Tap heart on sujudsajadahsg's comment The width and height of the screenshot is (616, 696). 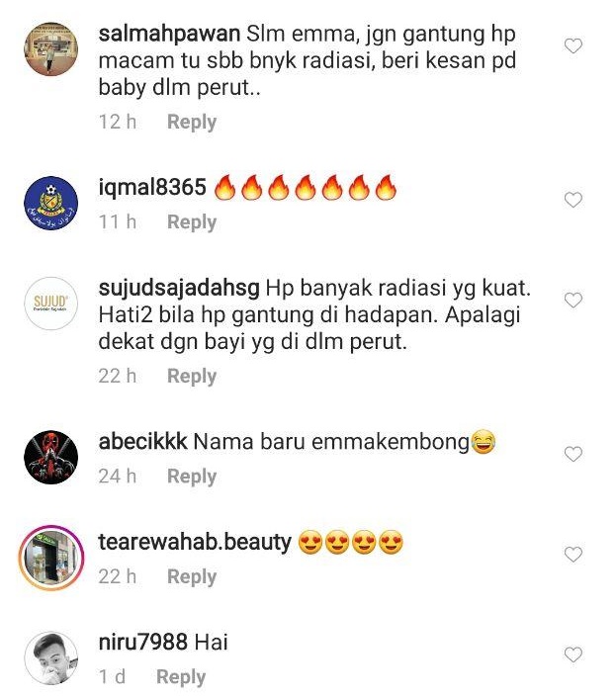click(572, 301)
